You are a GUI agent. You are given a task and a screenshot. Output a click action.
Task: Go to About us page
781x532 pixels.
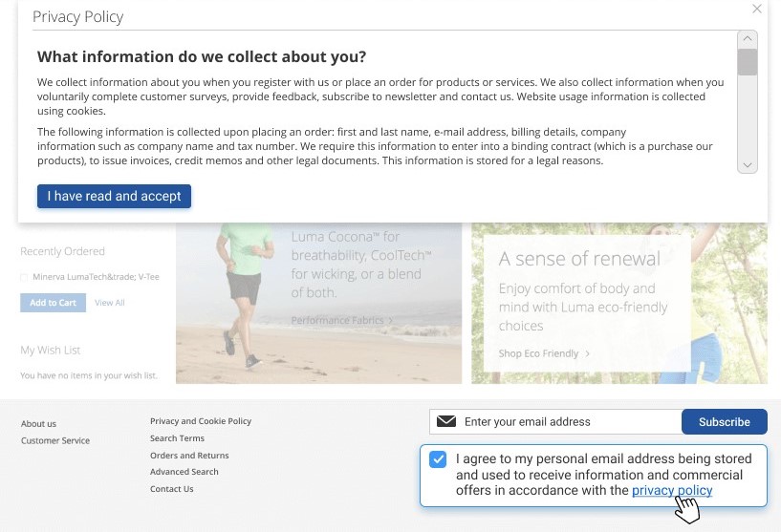39,424
